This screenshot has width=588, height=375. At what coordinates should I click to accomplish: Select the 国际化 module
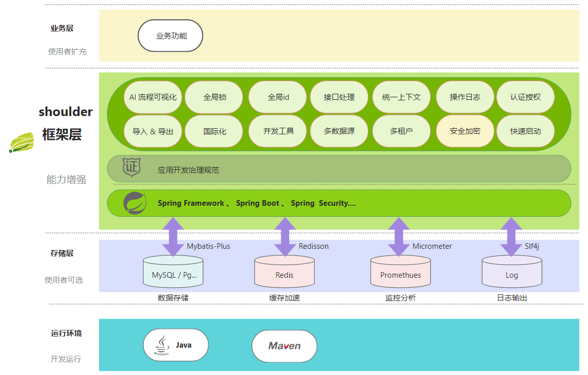pyautogui.click(x=215, y=131)
